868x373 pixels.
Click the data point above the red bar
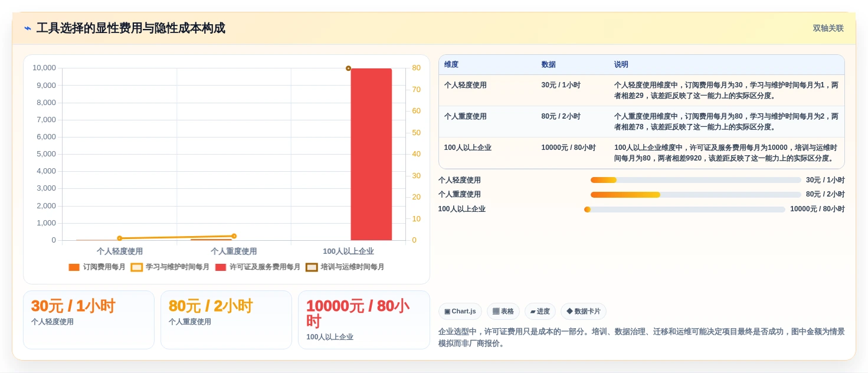pos(348,68)
